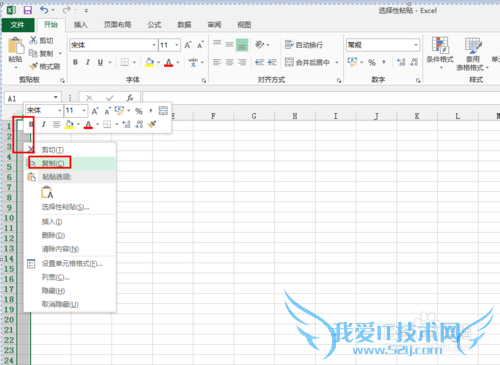This screenshot has width=500, height=365.
Task: Open the File tab (文件)
Action: pos(18,25)
